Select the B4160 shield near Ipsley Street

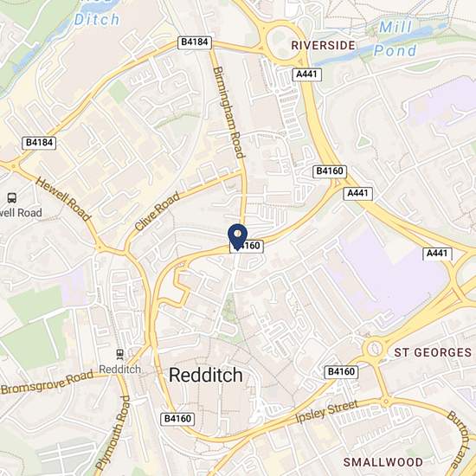pyautogui.click(x=341, y=372)
